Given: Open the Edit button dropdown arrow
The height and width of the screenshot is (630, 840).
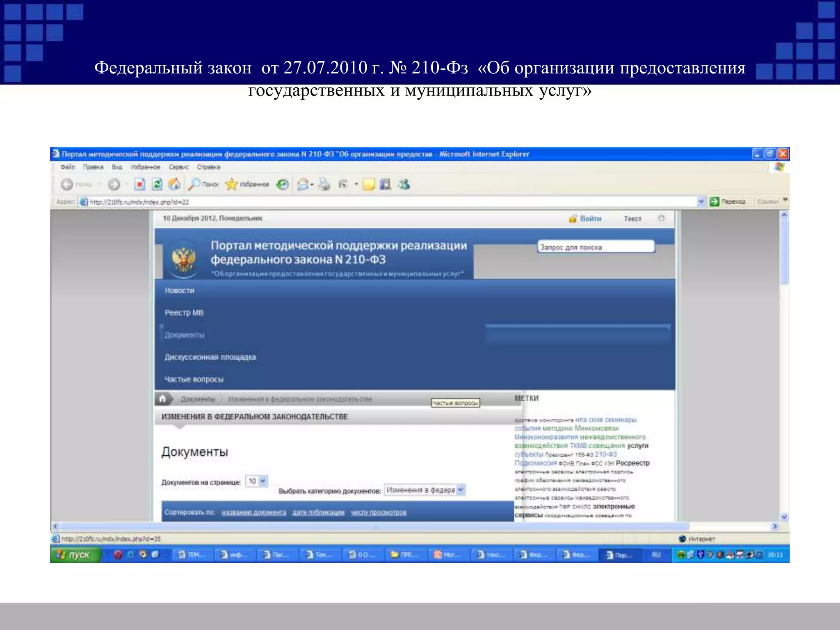Looking at the screenshot, I should coord(356,185).
